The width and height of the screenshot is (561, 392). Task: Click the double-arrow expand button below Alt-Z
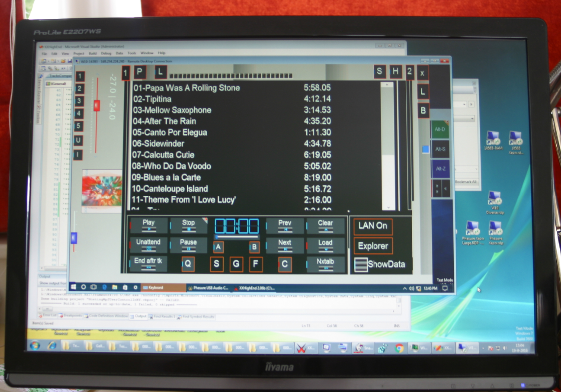click(437, 188)
